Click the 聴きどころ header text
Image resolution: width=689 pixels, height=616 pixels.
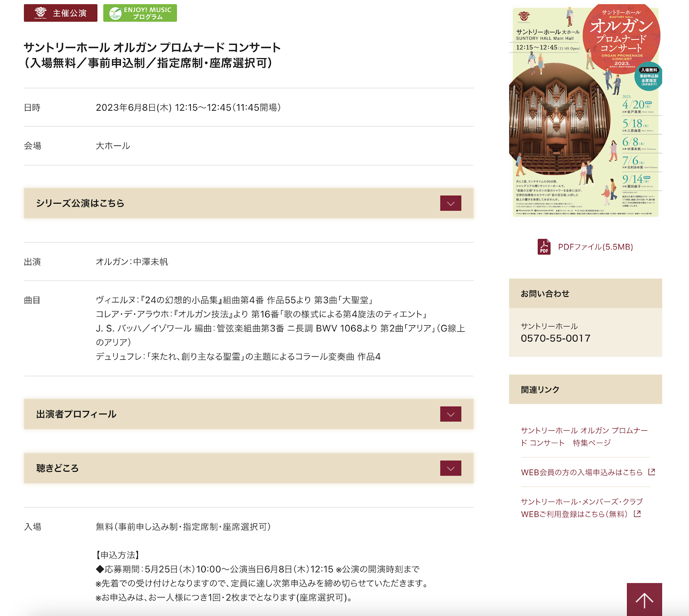point(57,468)
